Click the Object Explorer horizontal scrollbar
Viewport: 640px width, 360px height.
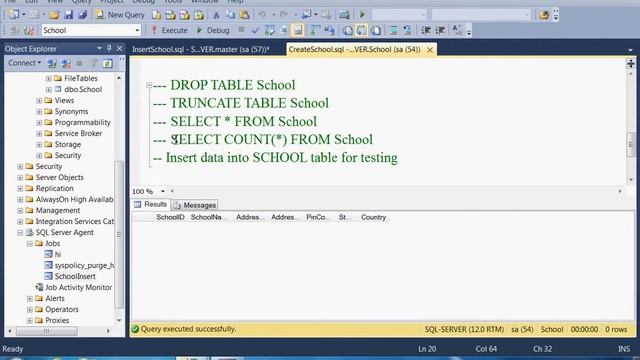[x=47, y=331]
